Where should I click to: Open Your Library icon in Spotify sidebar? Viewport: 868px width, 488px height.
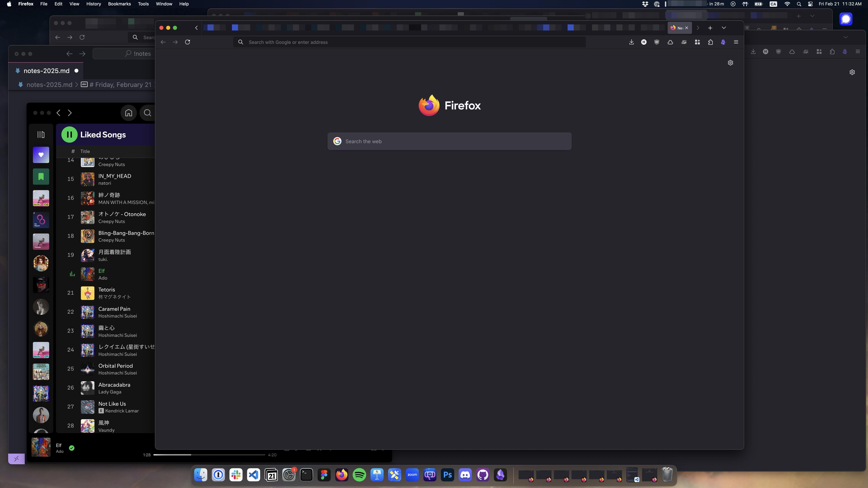(41, 135)
